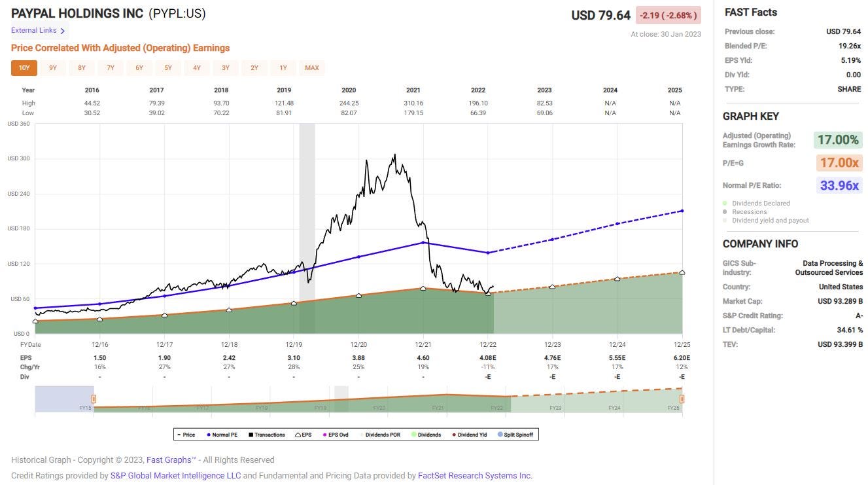Click the Adjusted Earnings Growth Rate 17.00% box
868x485 pixels.
(837, 139)
